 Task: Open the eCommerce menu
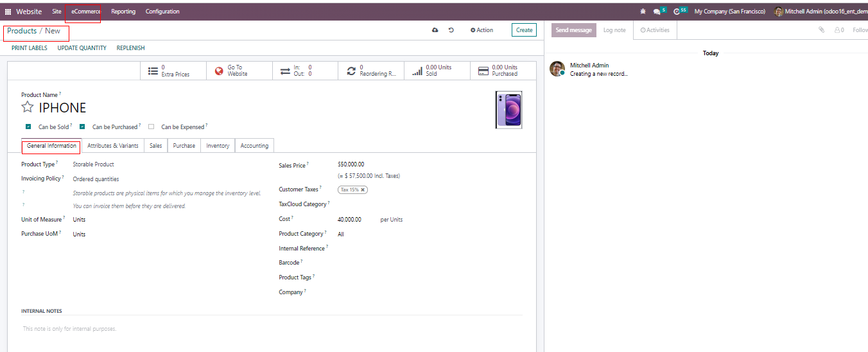point(85,12)
